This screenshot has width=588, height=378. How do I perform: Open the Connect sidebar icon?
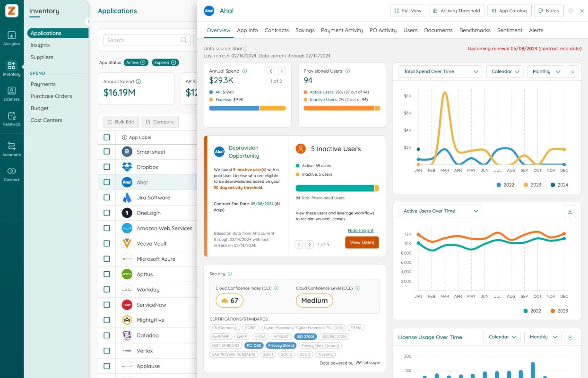coord(11,174)
